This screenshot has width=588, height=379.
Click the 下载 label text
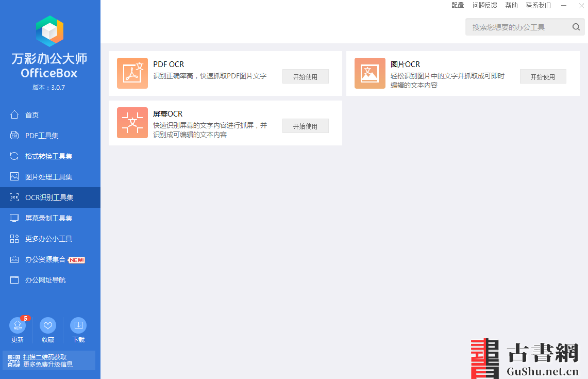(78, 340)
